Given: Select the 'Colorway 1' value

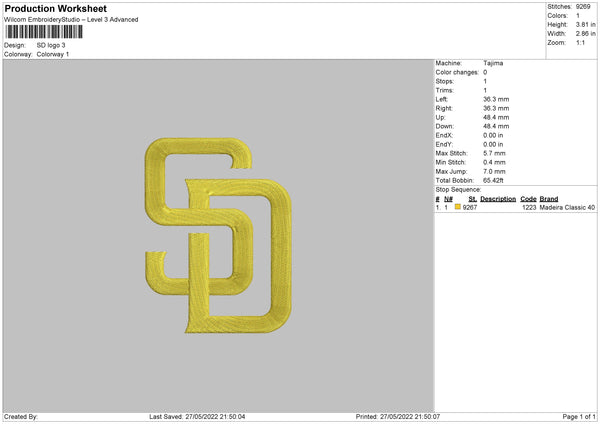Looking at the screenshot, I should pyautogui.click(x=53, y=54).
